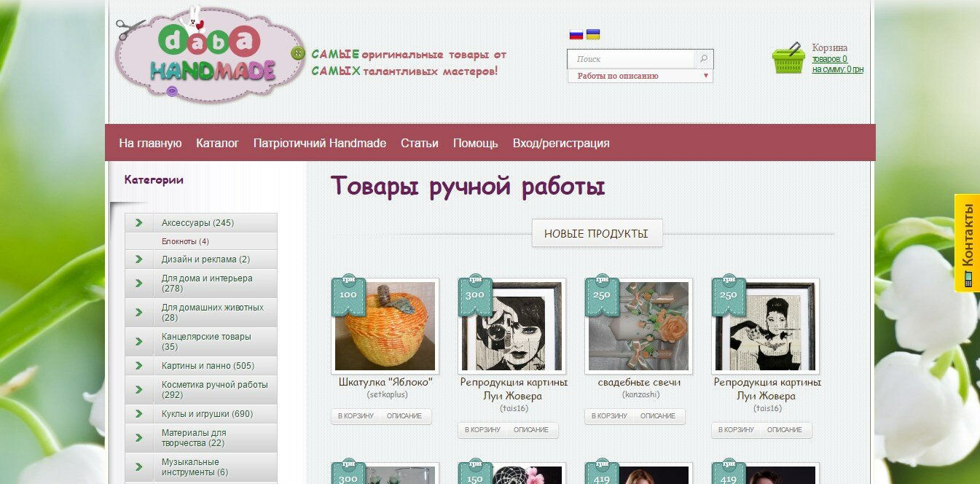Open the Помощь menu item
The width and height of the screenshot is (980, 484).
(476, 143)
